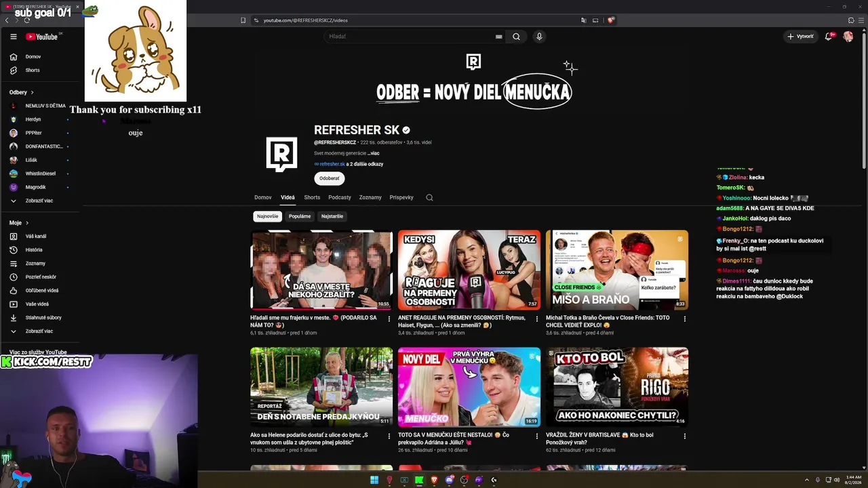
Task: Select the Najnovšie filter chip
Action: click(267, 216)
